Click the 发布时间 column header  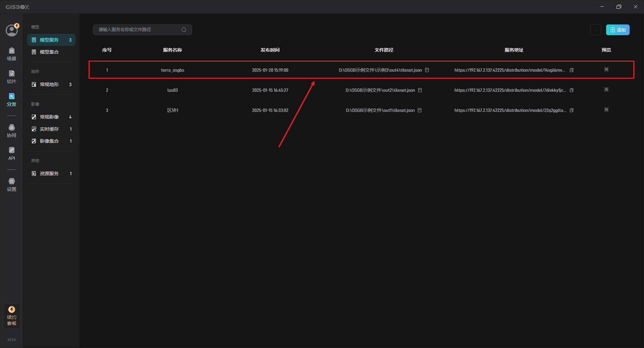tap(270, 50)
